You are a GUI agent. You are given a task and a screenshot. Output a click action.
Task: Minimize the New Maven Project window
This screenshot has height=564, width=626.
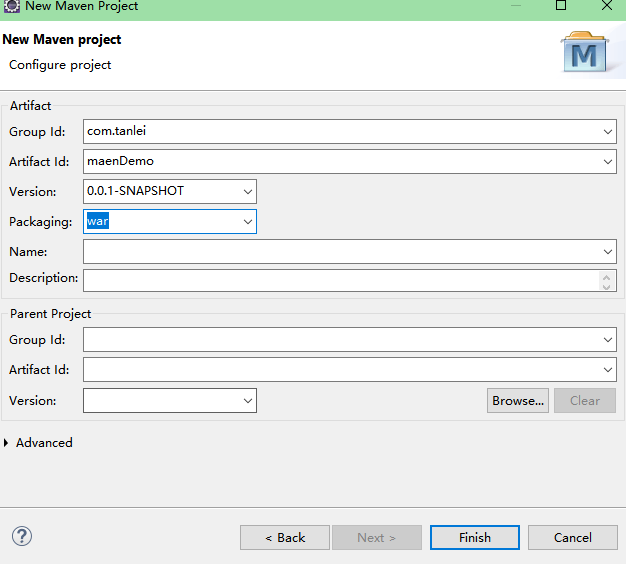(516, 5)
